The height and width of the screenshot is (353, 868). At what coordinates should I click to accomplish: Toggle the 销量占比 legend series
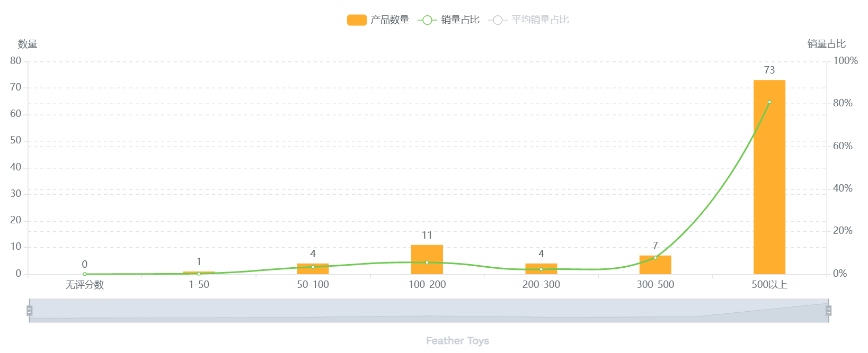pyautogui.click(x=460, y=20)
